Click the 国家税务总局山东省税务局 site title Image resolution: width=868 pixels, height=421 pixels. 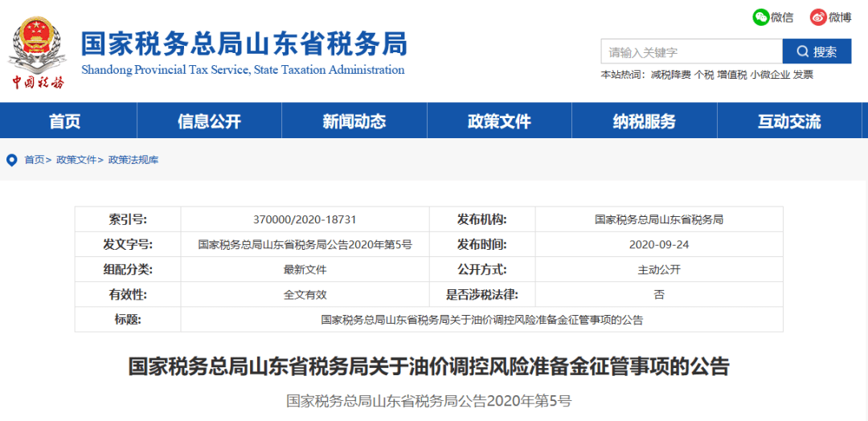coord(244,43)
